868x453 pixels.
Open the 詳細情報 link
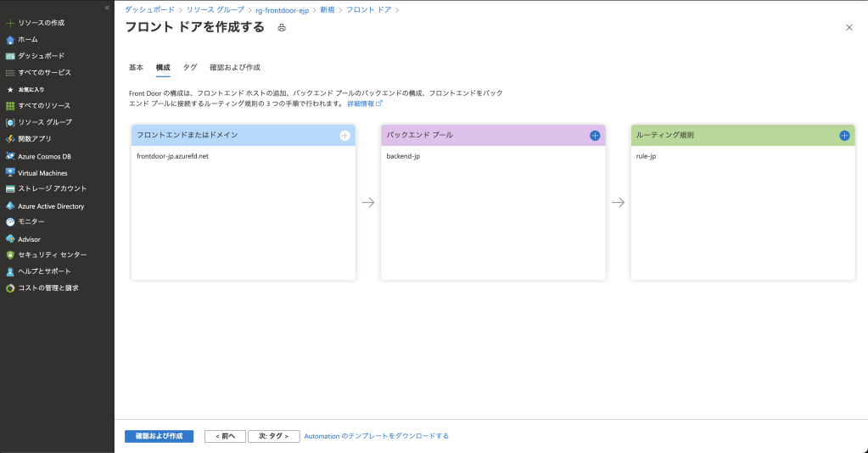(364, 103)
